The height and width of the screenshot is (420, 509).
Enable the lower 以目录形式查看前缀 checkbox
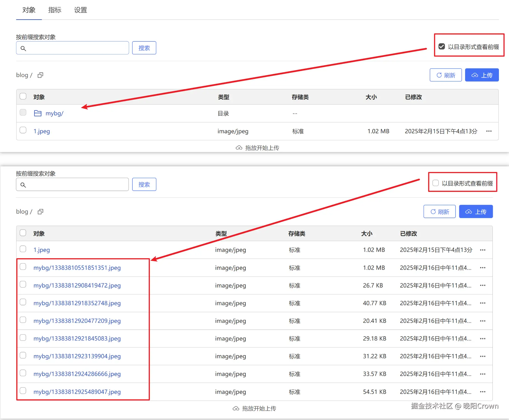436,183
